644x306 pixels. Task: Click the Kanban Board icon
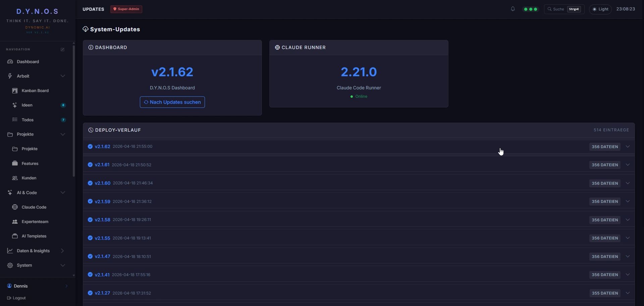click(x=15, y=91)
